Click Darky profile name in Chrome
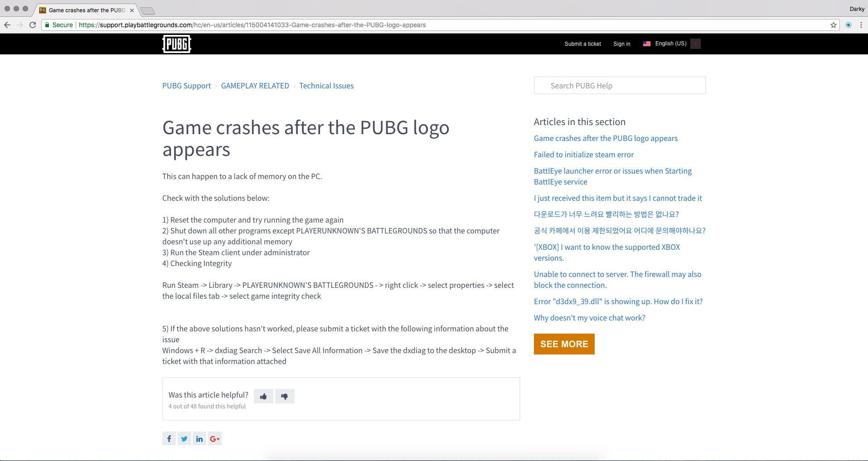 (x=857, y=9)
